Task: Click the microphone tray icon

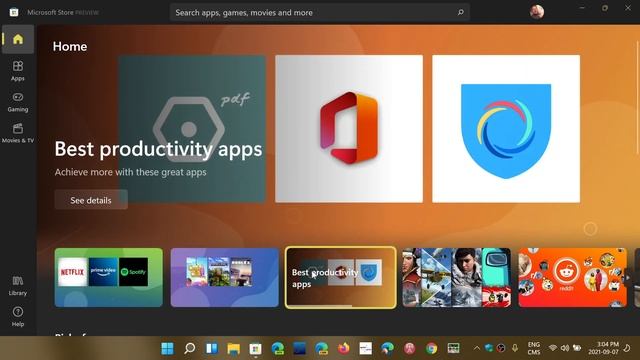Action: point(515,348)
